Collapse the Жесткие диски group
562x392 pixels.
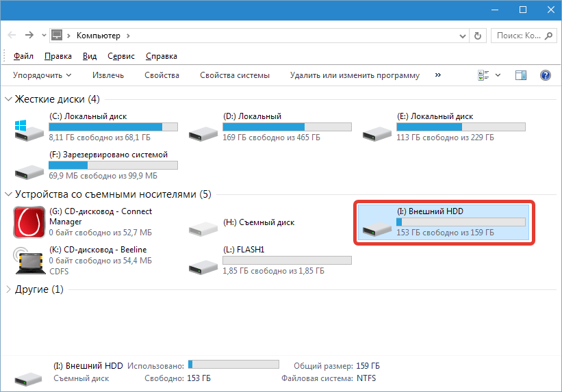8,99
